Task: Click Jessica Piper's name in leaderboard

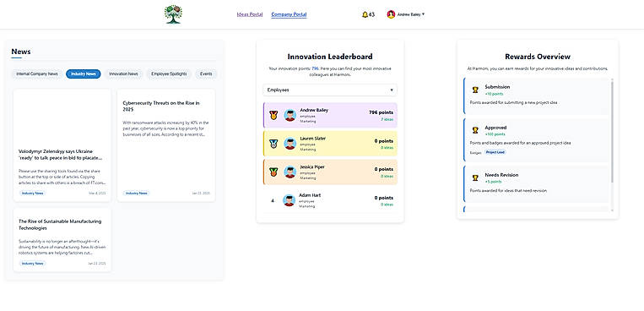Action: pyautogui.click(x=311, y=167)
